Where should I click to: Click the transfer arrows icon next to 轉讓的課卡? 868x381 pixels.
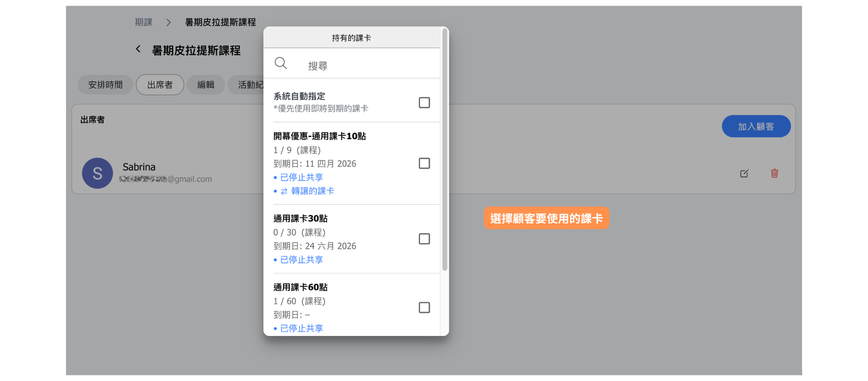pyautogui.click(x=284, y=191)
